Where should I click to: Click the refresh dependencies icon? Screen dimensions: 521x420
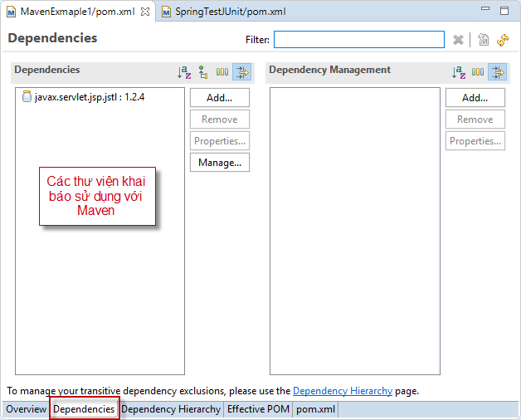[502, 40]
